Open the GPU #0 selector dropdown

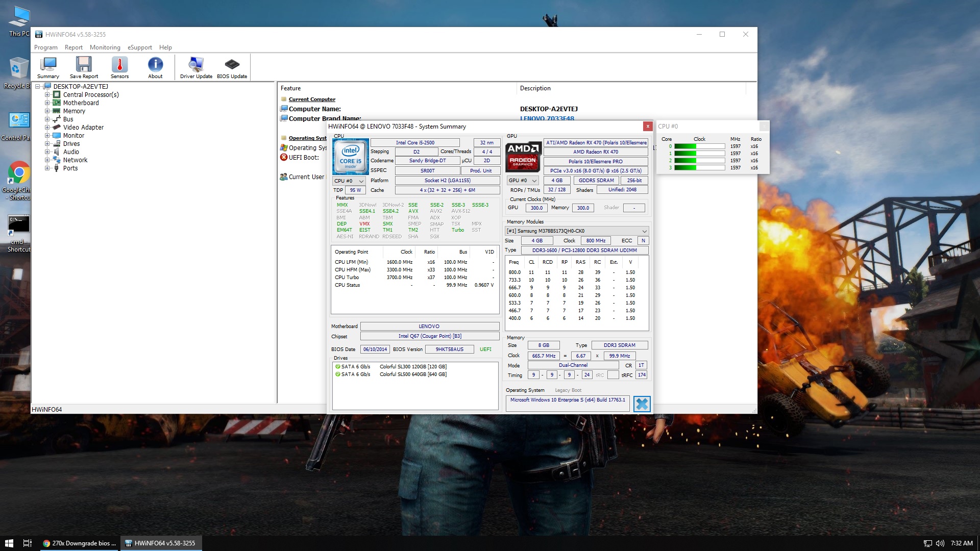[523, 181]
